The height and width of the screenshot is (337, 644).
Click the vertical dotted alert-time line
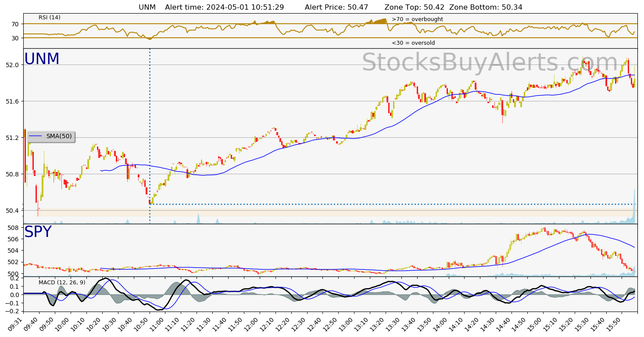pyautogui.click(x=150, y=136)
